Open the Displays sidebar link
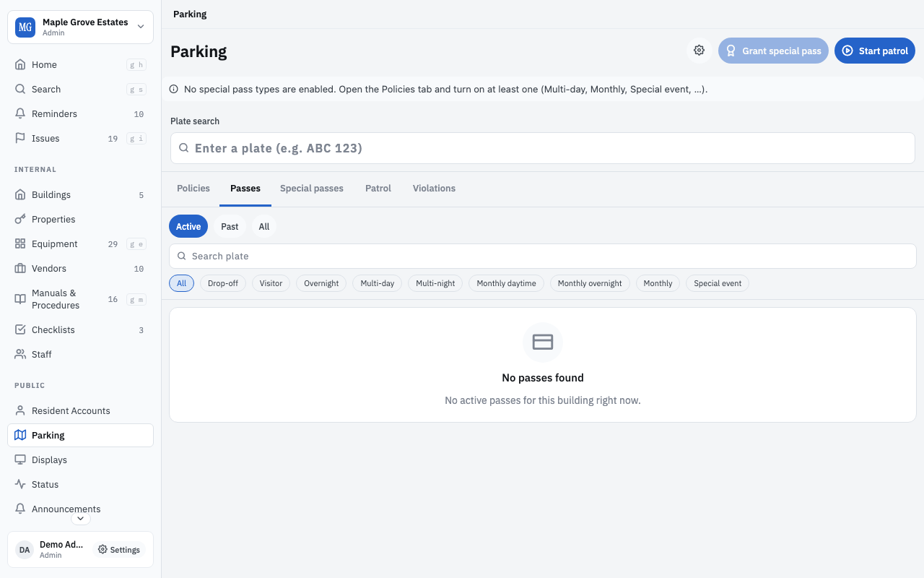Image resolution: width=924 pixels, height=578 pixels. (x=80, y=460)
